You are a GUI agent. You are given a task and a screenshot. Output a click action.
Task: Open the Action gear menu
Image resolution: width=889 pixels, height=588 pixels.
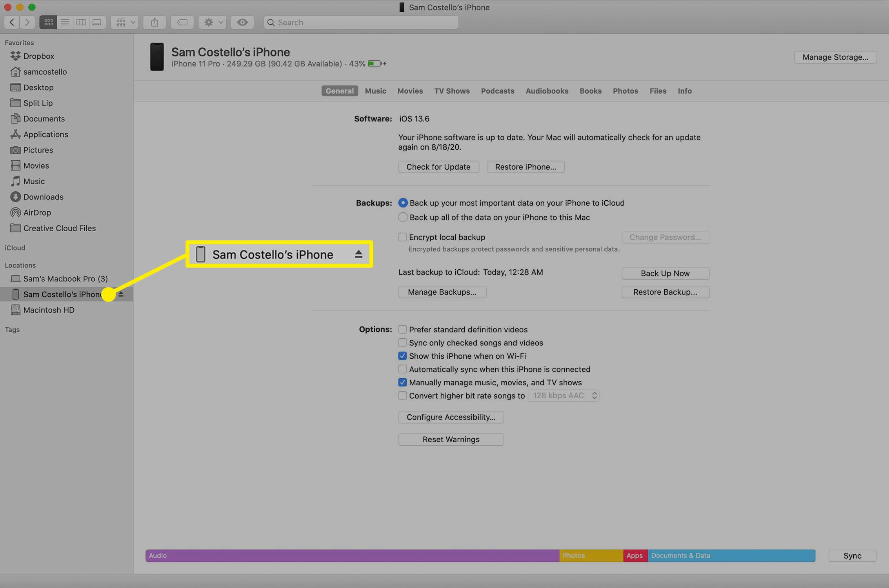click(x=213, y=22)
